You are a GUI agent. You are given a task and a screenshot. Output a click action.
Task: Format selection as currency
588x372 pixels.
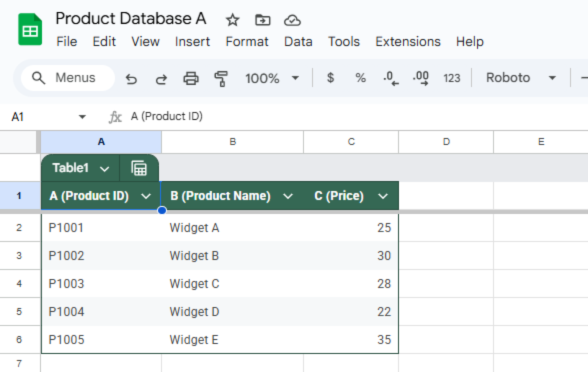tap(330, 78)
